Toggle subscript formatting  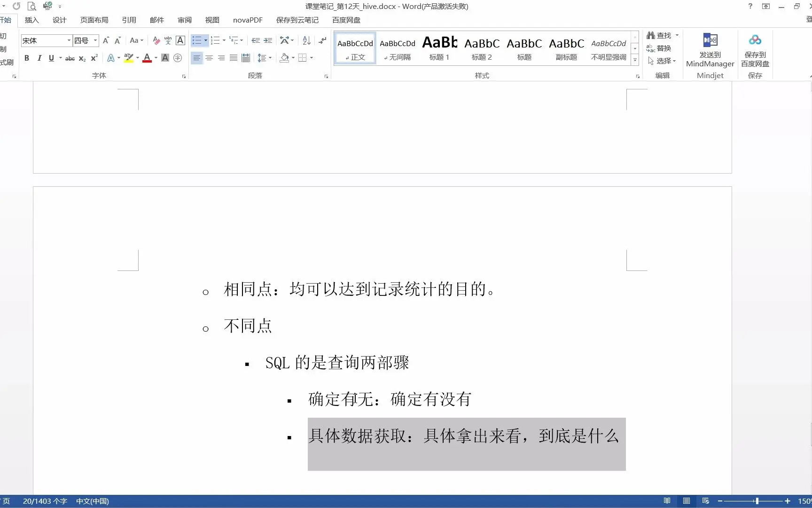[82, 58]
